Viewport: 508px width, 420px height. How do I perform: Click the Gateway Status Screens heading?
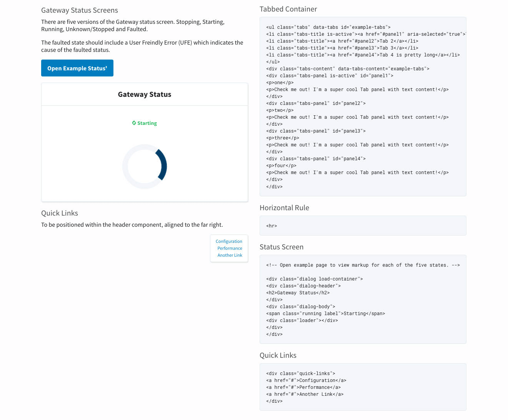pyautogui.click(x=80, y=10)
